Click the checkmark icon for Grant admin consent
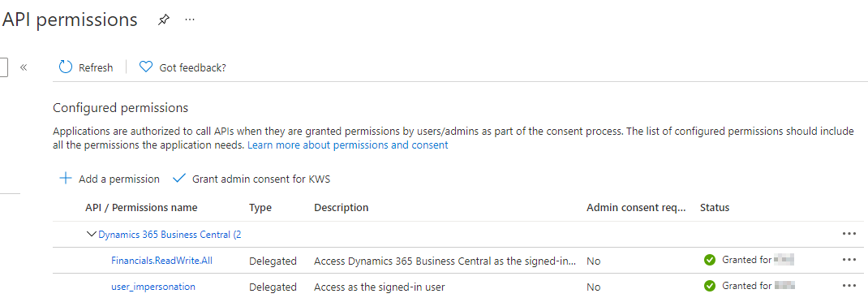The height and width of the screenshot is (298, 868). (178, 179)
